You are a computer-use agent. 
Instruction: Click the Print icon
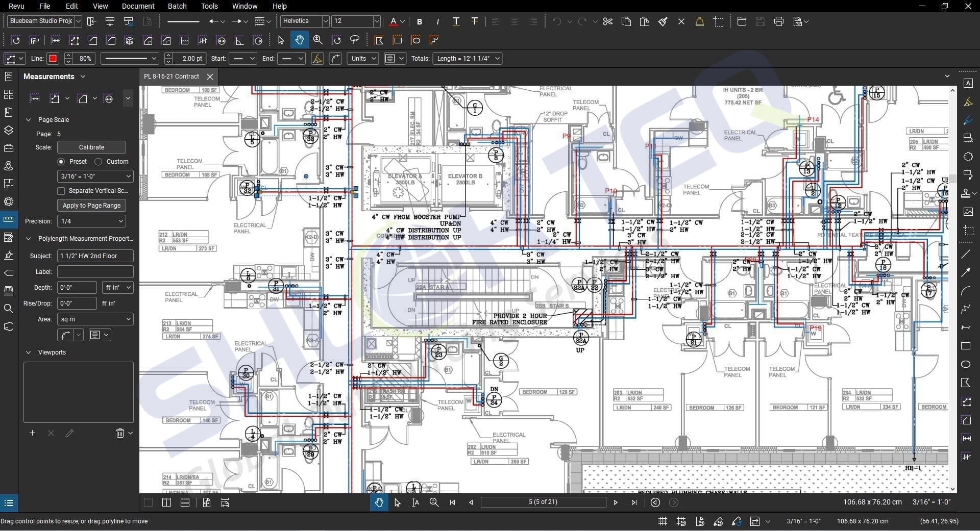(778, 21)
